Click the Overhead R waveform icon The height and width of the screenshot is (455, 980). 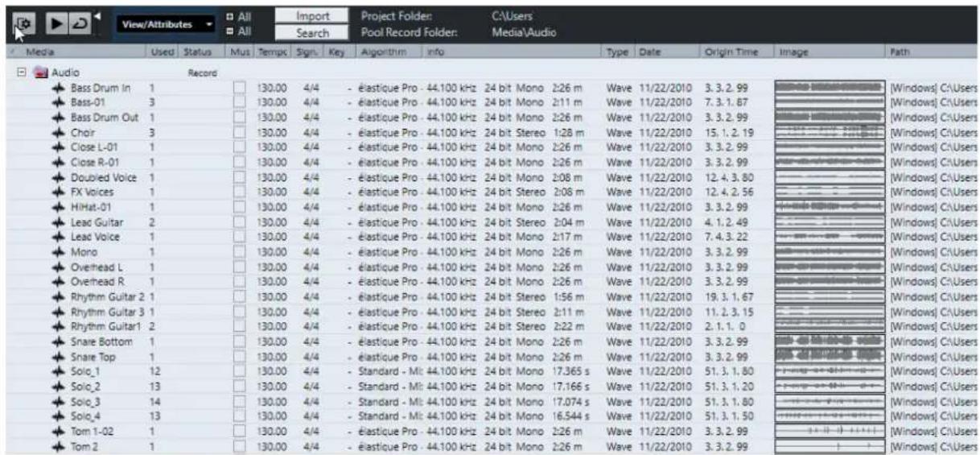[57, 282]
